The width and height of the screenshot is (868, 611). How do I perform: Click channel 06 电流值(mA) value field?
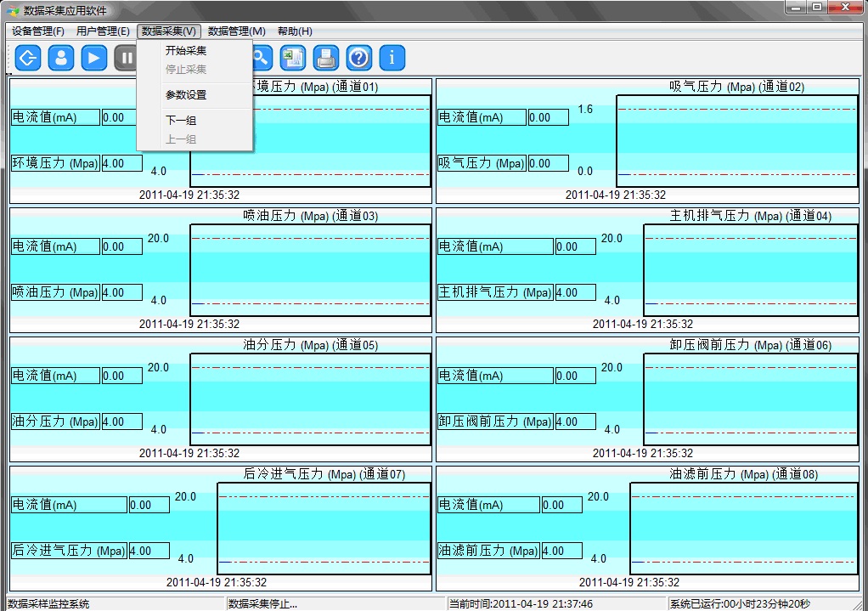(x=576, y=376)
